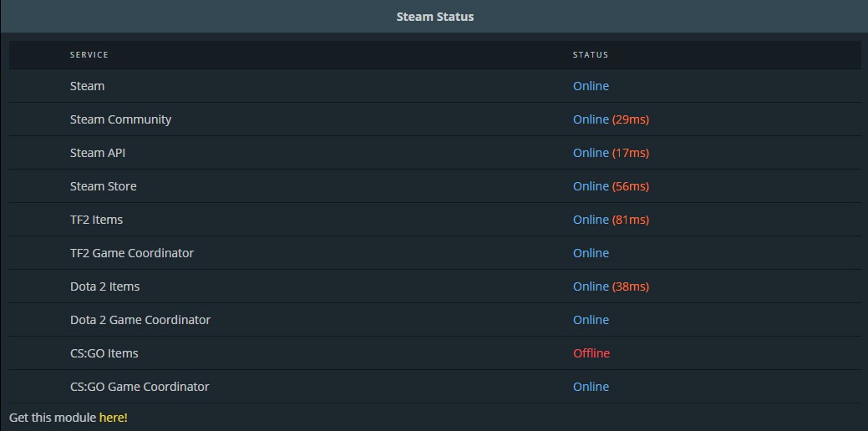Select the CS:GO Items service
The height and width of the screenshot is (431, 868).
[104, 353]
